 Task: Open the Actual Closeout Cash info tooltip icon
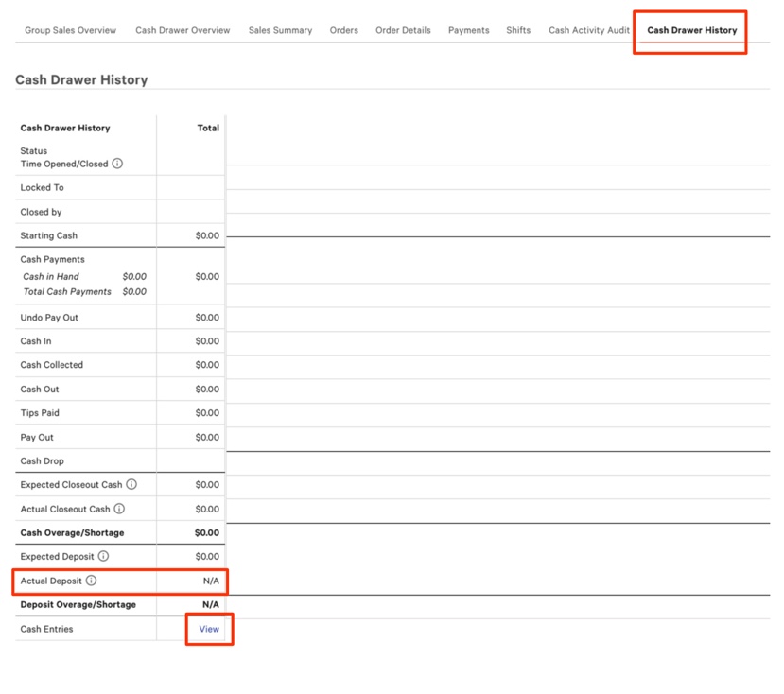click(x=119, y=509)
